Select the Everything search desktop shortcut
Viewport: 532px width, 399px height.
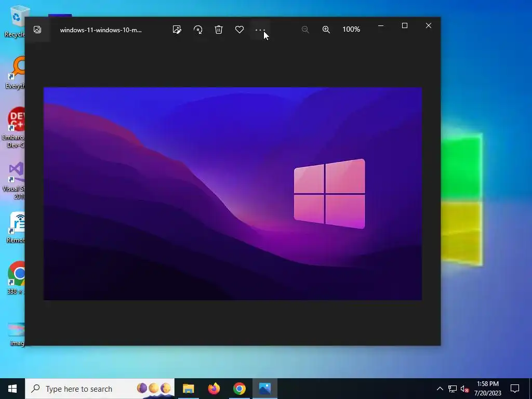click(x=15, y=73)
